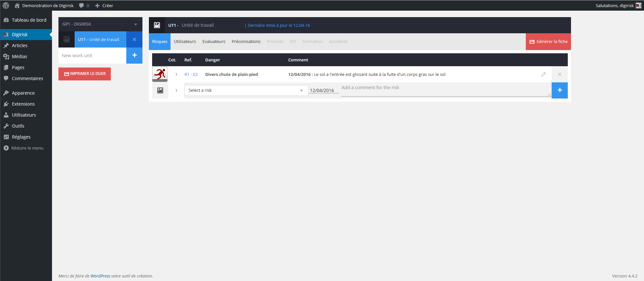Switch to the Risques tab
The width and height of the screenshot is (644, 281).
coord(160,42)
